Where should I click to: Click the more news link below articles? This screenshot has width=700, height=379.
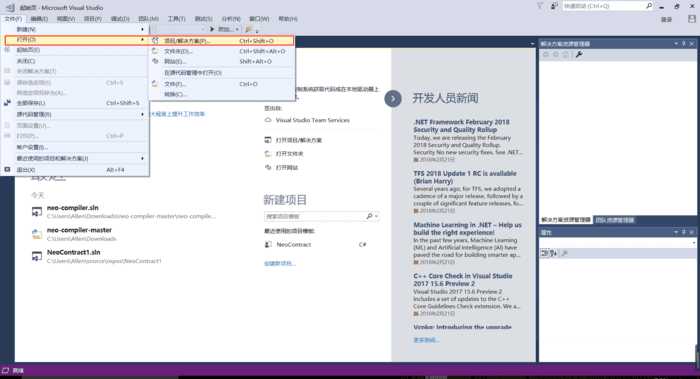pyautogui.click(x=426, y=340)
